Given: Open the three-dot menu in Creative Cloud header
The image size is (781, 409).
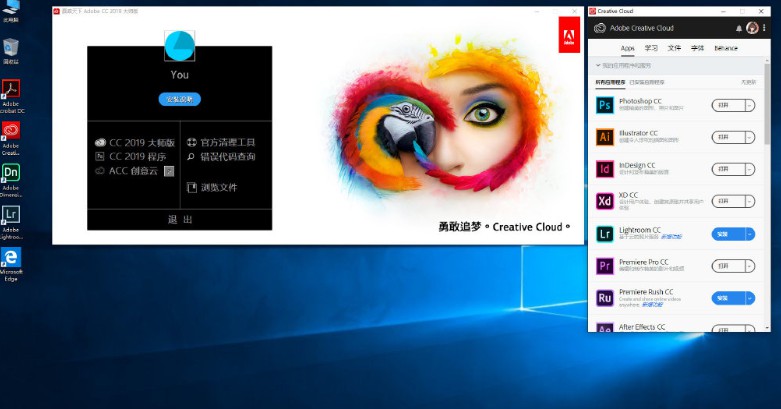Looking at the screenshot, I should click(764, 28).
